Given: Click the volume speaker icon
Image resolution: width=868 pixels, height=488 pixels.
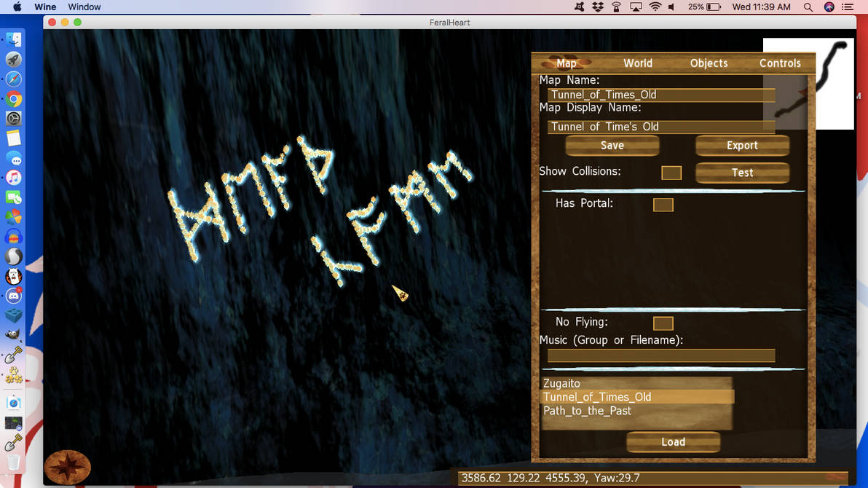Looking at the screenshot, I should pos(671,7).
